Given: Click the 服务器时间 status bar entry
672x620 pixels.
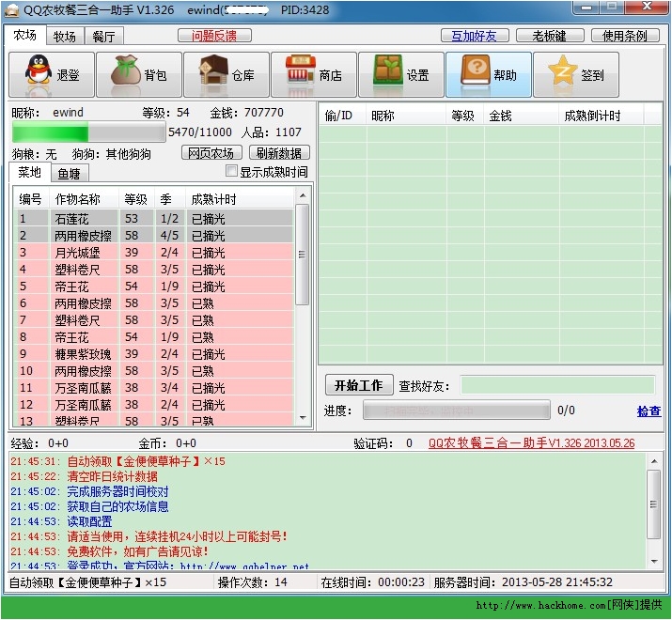Looking at the screenshot, I should point(523,582).
